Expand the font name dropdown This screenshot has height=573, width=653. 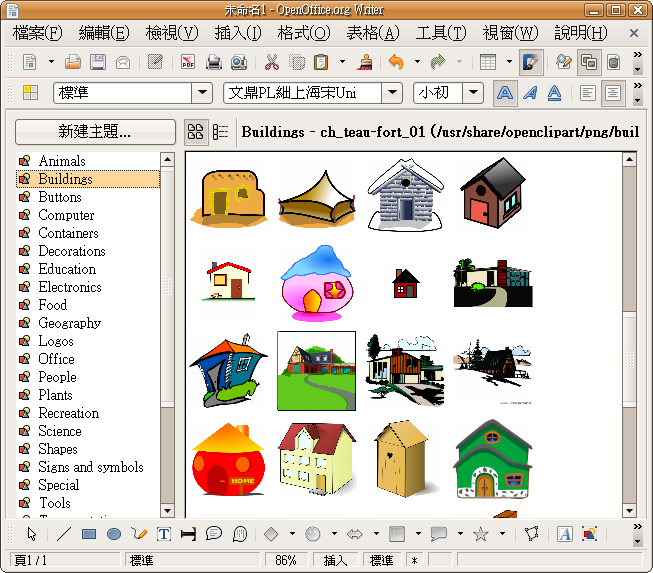click(393, 93)
